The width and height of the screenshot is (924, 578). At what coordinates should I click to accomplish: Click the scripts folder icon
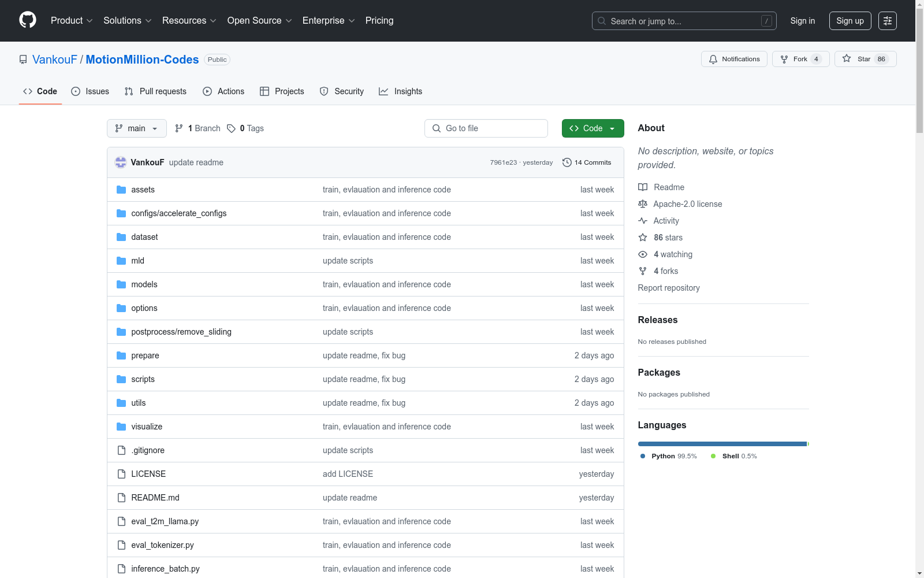(x=121, y=379)
